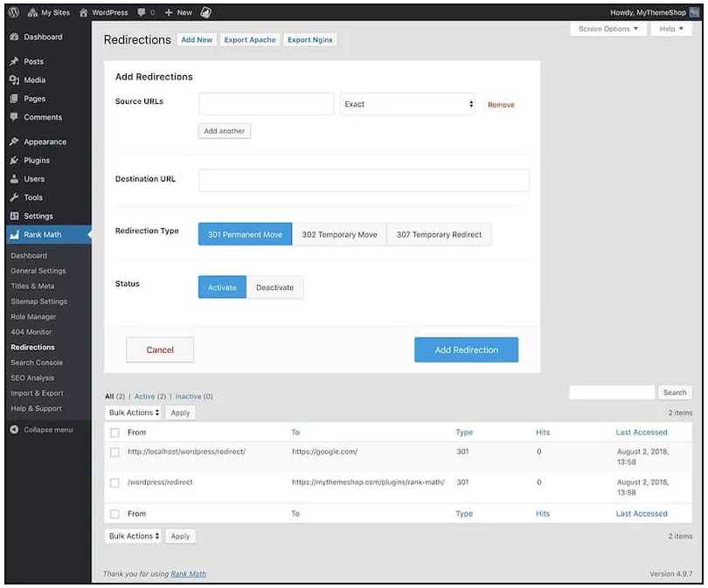This screenshot has height=588, width=708.
Task: Click the Source URLs input field
Action: coord(267,104)
